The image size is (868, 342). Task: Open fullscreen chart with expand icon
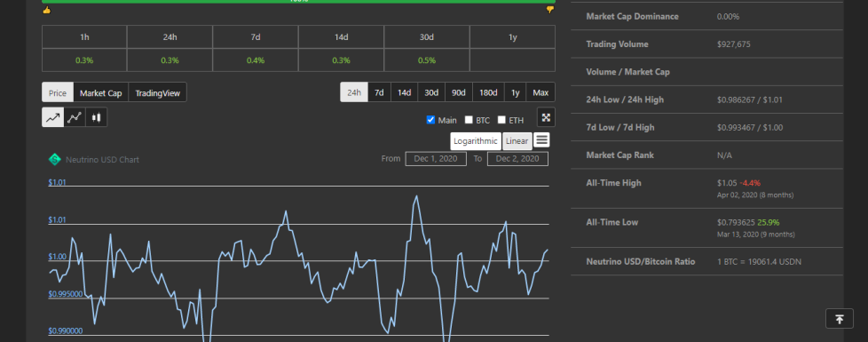tap(546, 117)
